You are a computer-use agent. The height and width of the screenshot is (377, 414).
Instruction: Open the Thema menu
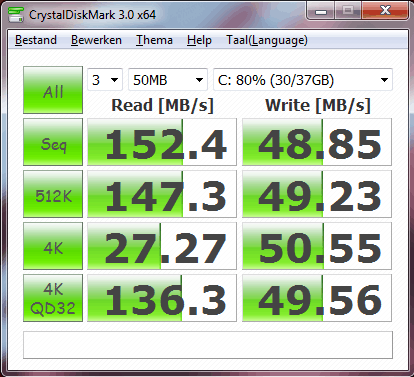[x=154, y=40]
